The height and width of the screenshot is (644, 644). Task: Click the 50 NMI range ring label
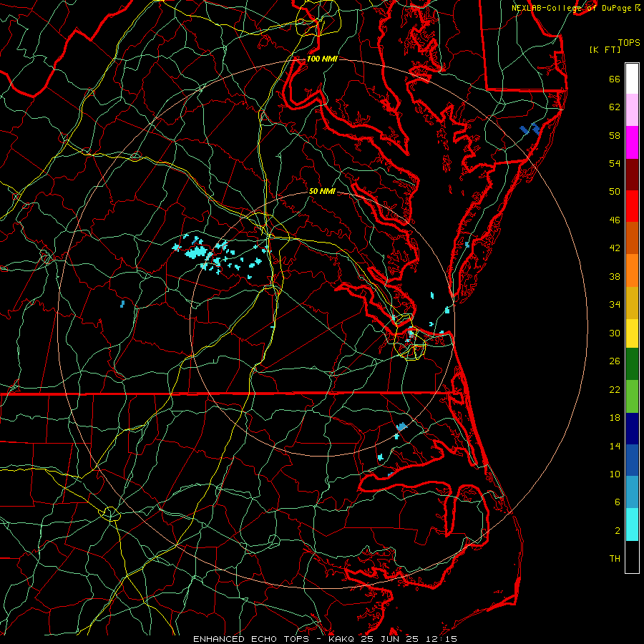(322, 191)
